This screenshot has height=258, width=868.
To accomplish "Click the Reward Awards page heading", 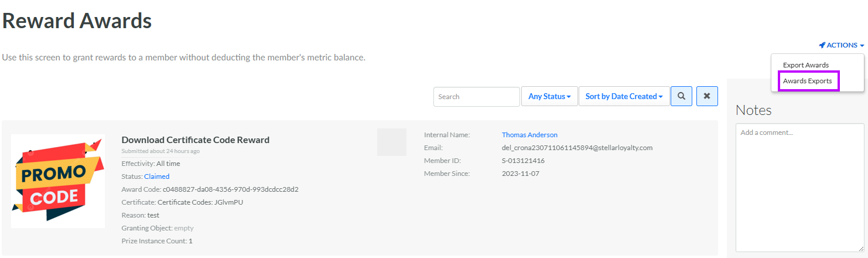I will click(x=77, y=21).
